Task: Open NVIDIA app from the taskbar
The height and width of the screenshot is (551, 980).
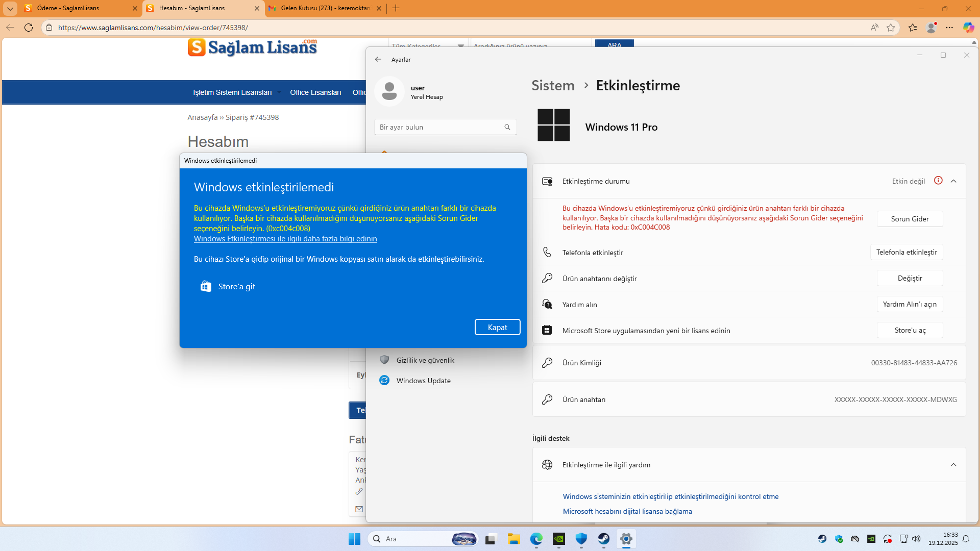Action: [559, 539]
